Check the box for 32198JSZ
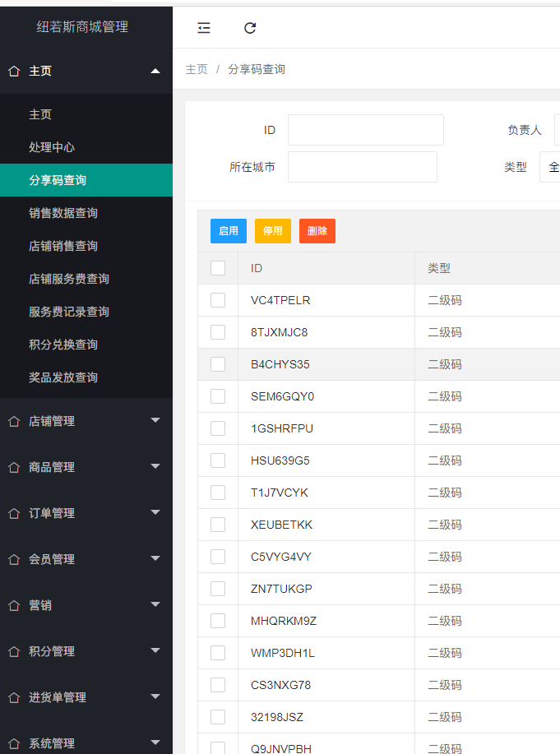The height and width of the screenshot is (754, 560). point(218,717)
